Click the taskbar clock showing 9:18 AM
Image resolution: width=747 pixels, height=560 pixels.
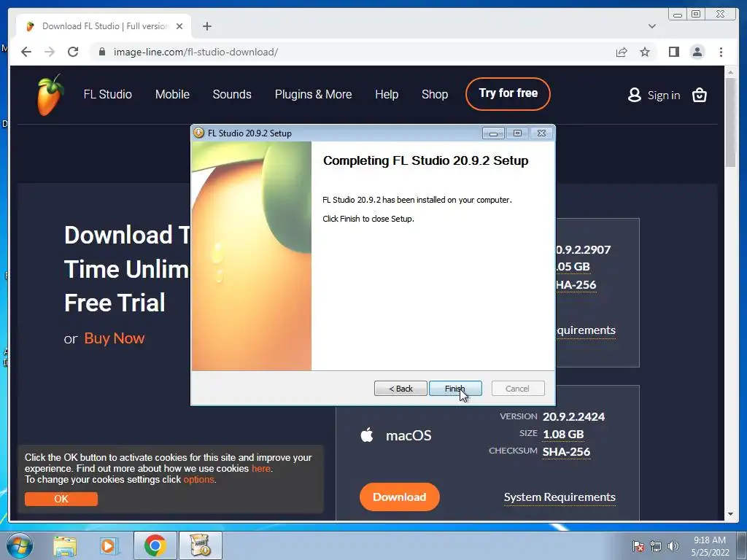pos(710,546)
